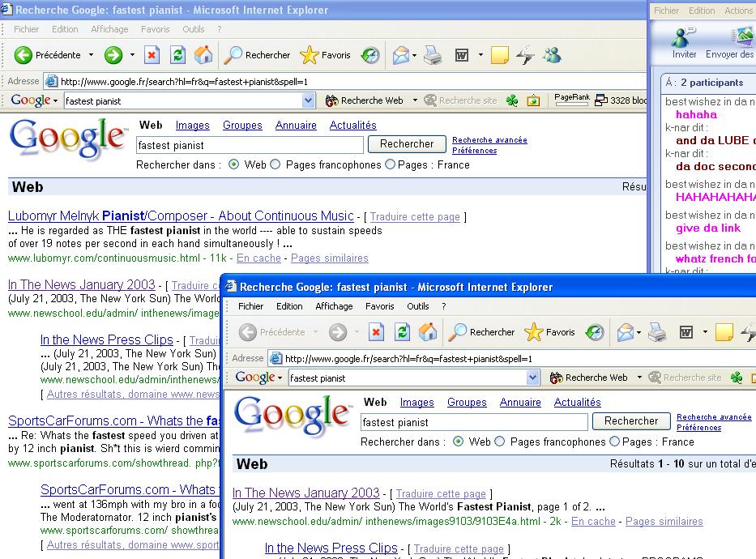The height and width of the screenshot is (559, 756).
Task: Open the Messenger people icon in the rear IE window
Action: tap(552, 55)
